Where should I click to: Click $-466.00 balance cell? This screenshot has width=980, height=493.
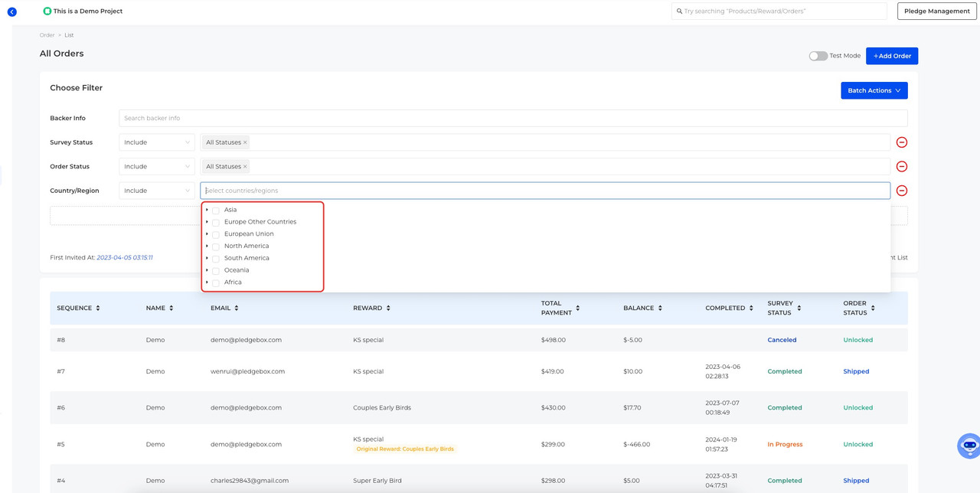636,444
